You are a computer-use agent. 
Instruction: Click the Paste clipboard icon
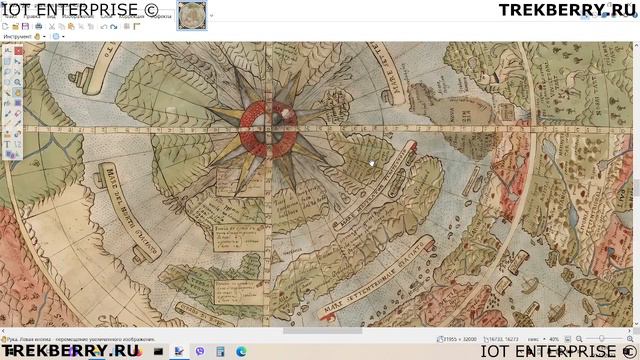(71, 27)
